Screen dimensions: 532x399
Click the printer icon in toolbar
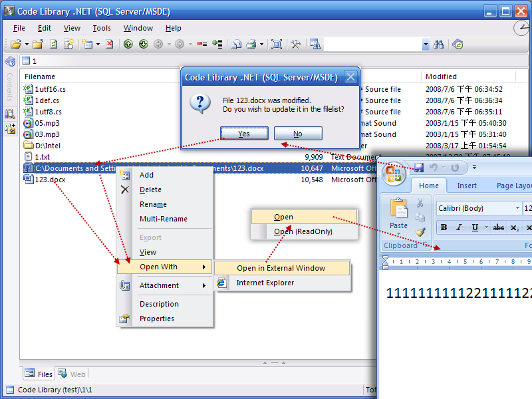click(x=251, y=44)
